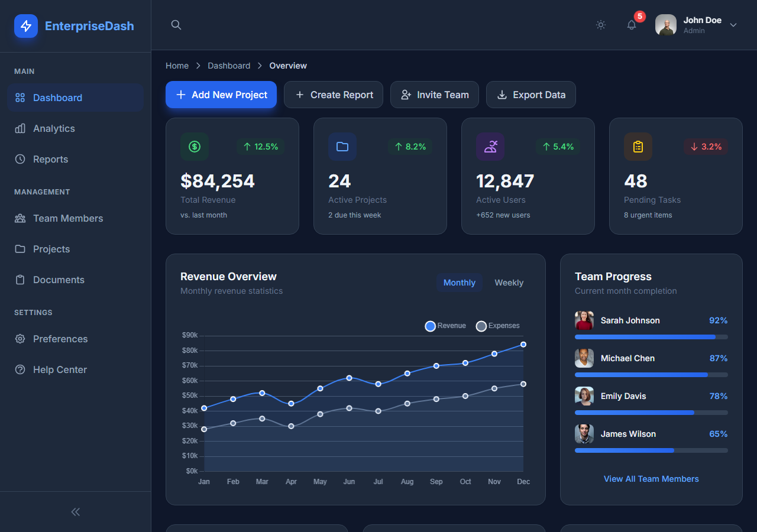Image resolution: width=757 pixels, height=532 pixels.
Task: Collapse the sidebar with double chevron
Action: pyautogui.click(x=76, y=512)
